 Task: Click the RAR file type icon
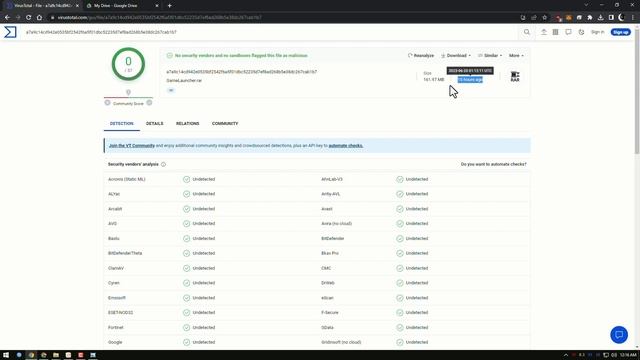(515, 76)
